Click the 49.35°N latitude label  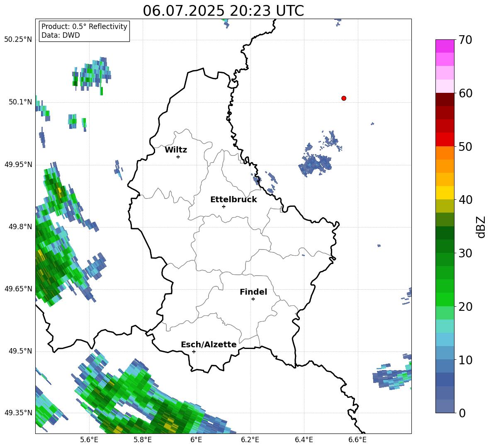click(x=18, y=413)
